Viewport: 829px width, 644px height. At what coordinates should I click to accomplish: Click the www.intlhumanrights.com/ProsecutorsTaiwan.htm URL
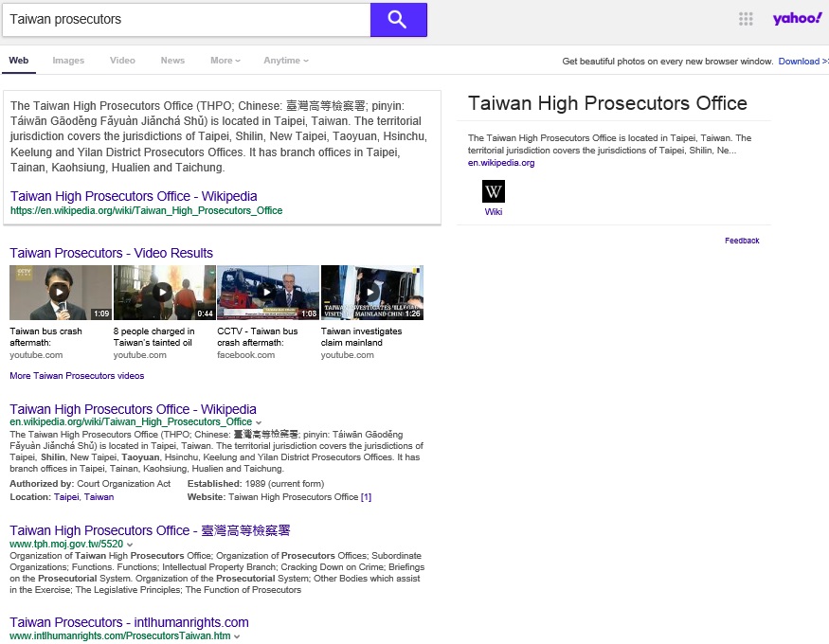click(x=120, y=636)
